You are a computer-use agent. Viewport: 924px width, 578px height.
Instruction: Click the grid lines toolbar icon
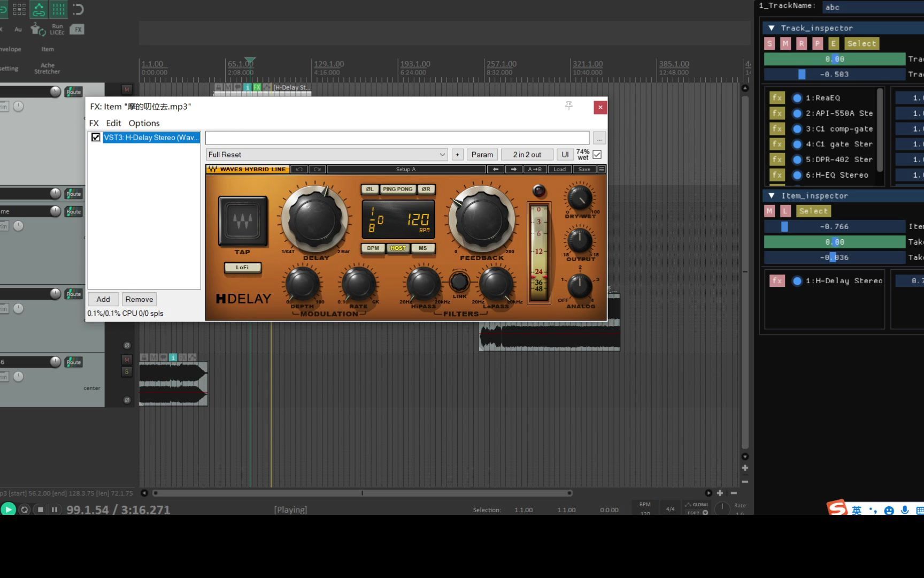[x=58, y=9]
